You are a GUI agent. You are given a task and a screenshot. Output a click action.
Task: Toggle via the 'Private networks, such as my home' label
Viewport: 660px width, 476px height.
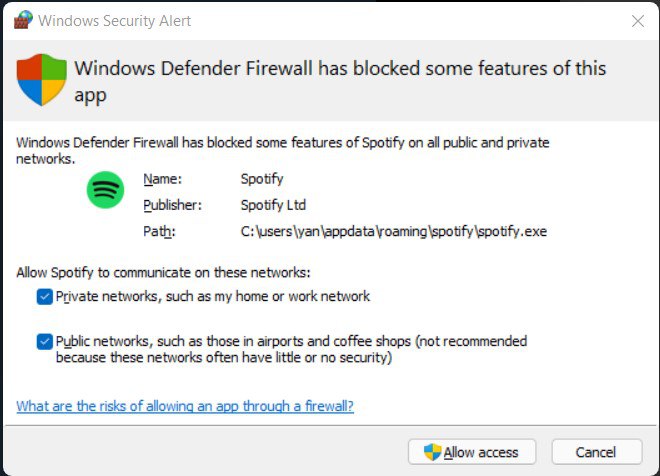pyautogui.click(x=213, y=296)
